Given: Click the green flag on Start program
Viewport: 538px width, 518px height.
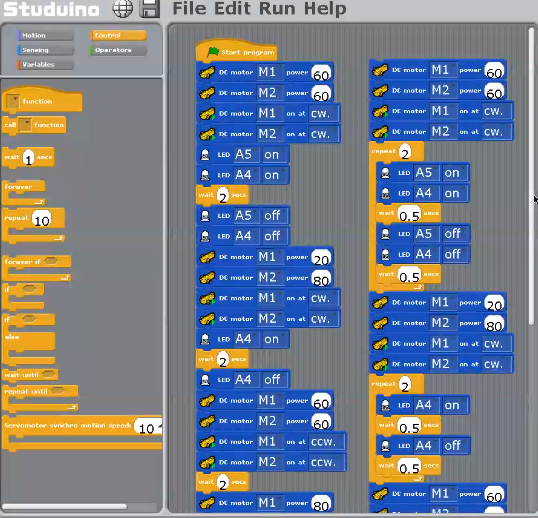Looking at the screenshot, I should pyautogui.click(x=213, y=52).
